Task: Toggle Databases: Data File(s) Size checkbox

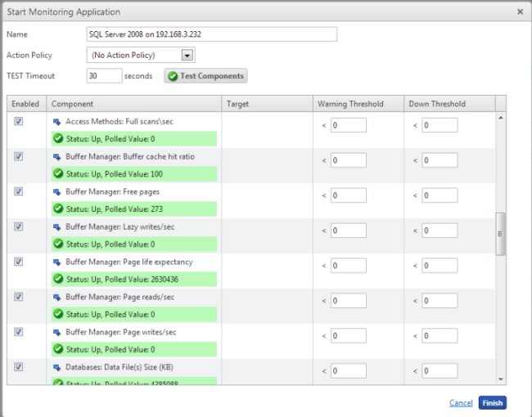Action: coord(18,367)
